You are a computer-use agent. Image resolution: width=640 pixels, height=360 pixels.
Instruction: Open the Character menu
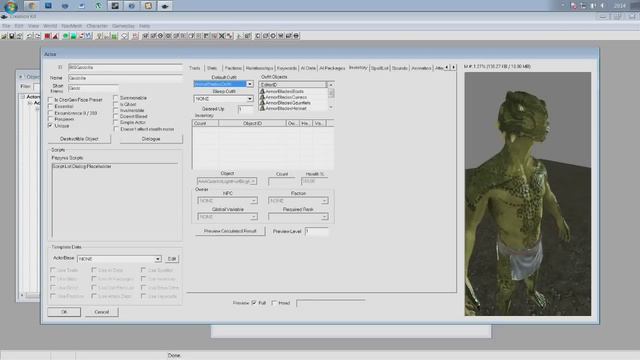(97, 26)
